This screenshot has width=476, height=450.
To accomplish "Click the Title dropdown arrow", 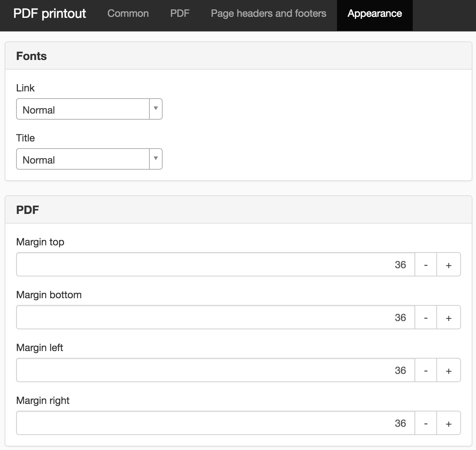I will [x=156, y=159].
